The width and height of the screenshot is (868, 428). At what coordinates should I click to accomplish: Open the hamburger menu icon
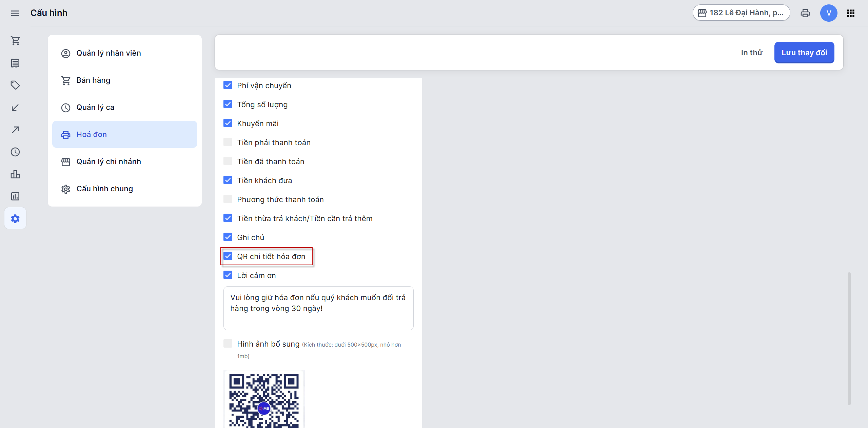tap(15, 13)
